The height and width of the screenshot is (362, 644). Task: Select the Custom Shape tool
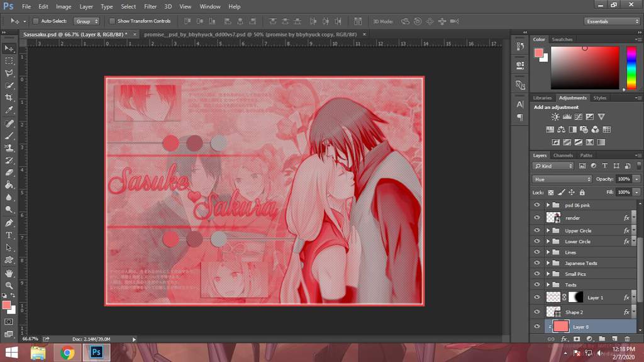tap(9, 260)
